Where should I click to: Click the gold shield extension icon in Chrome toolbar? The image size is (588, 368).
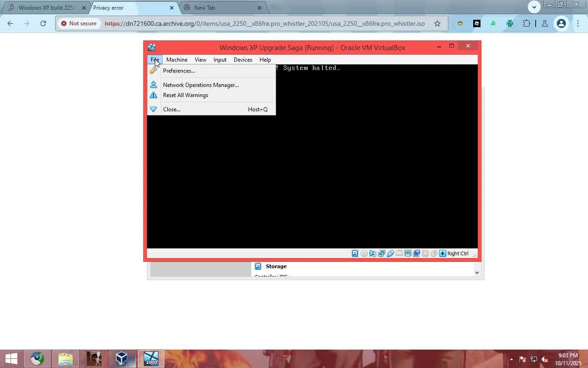coord(460,23)
